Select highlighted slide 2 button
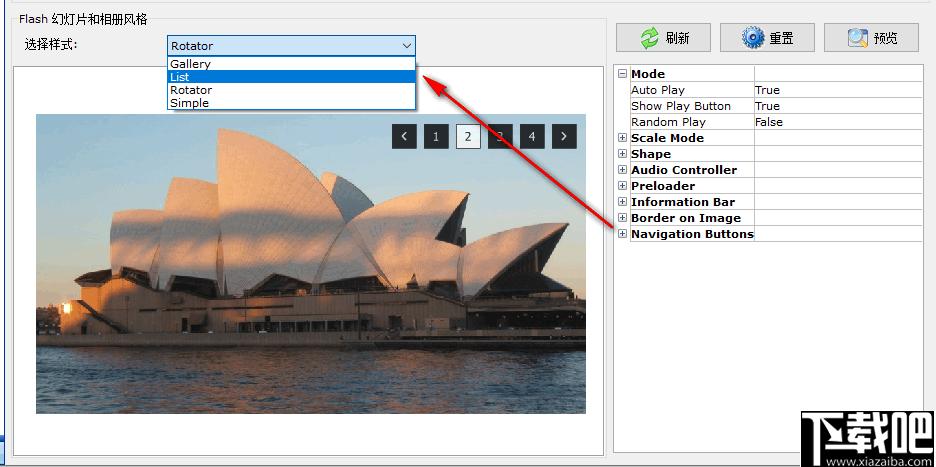 click(468, 136)
